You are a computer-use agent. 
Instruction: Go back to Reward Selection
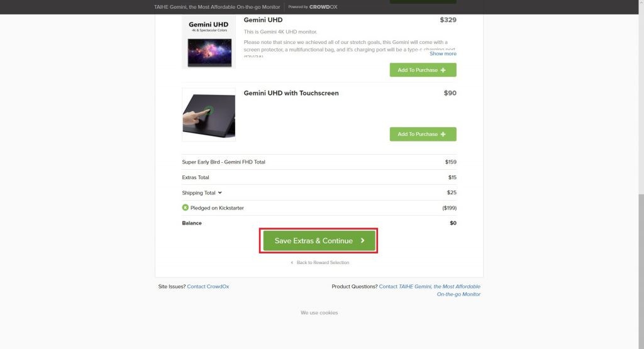point(323,262)
